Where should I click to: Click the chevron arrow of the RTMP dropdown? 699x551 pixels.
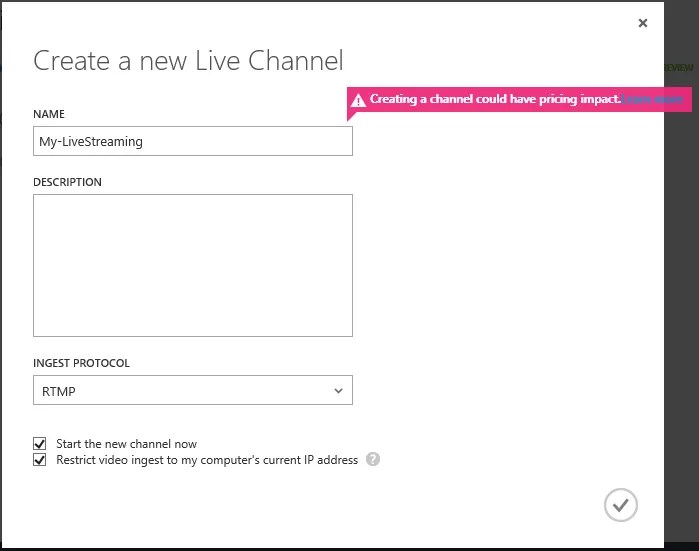pos(338,391)
